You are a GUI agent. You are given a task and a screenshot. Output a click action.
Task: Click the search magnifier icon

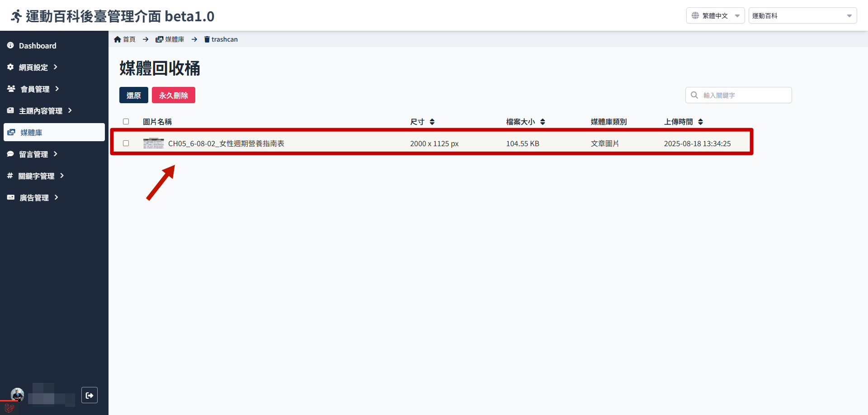[694, 95]
